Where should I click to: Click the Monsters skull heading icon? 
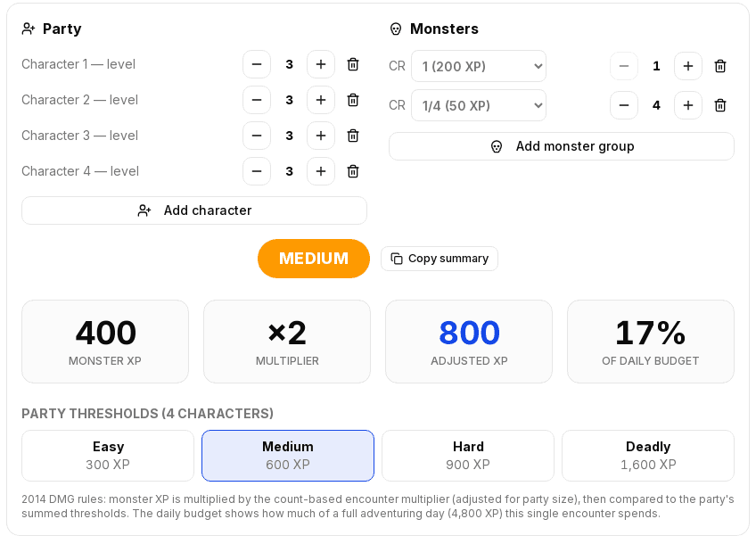396,29
